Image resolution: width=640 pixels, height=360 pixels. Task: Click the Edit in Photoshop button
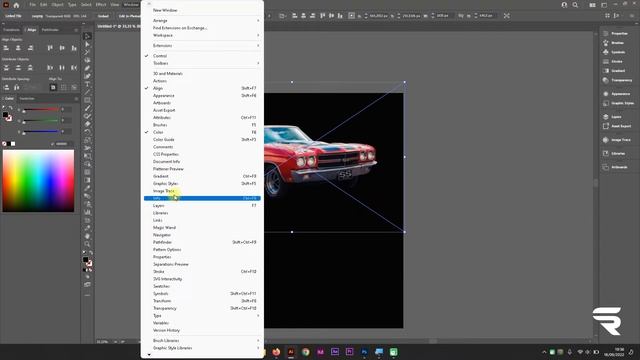[129, 16]
